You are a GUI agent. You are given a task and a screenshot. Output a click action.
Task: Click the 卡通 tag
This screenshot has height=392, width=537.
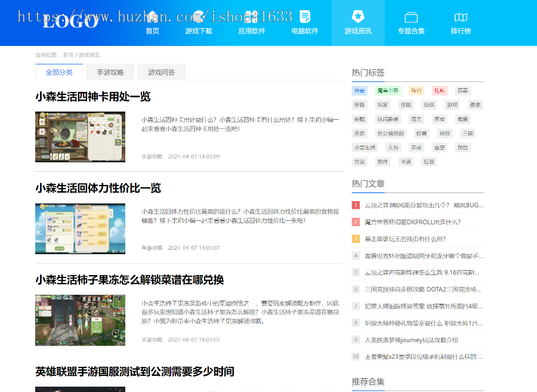point(406,162)
